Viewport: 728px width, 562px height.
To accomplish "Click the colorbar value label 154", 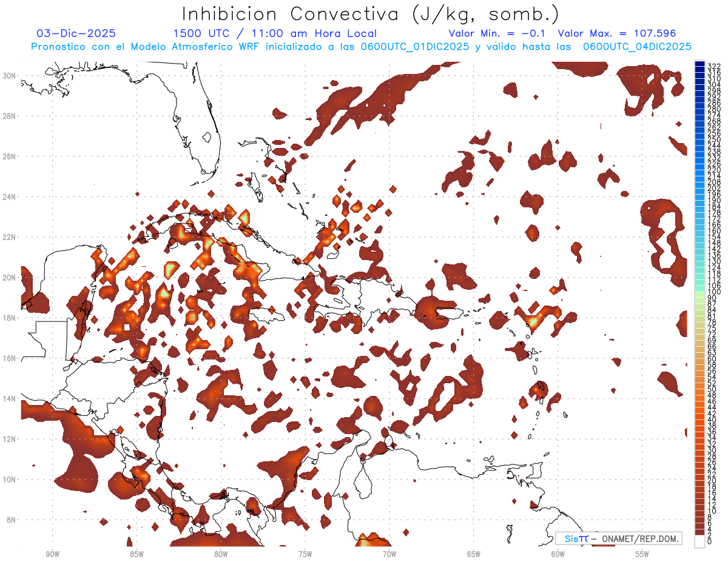I will coord(713,236).
